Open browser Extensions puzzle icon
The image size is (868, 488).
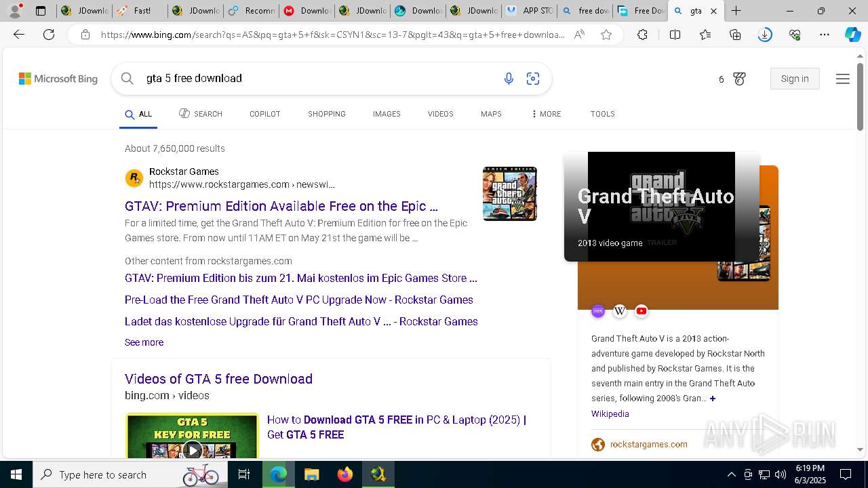pos(642,35)
